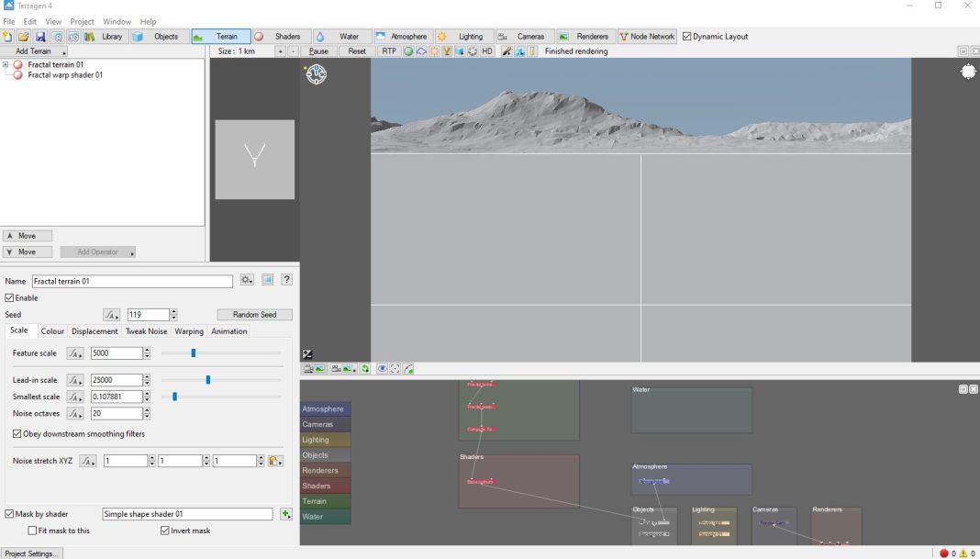Viewport: 980px width, 559px height.
Task: Disable the Enable checkbox for Fractal terrain
Action: click(x=8, y=297)
